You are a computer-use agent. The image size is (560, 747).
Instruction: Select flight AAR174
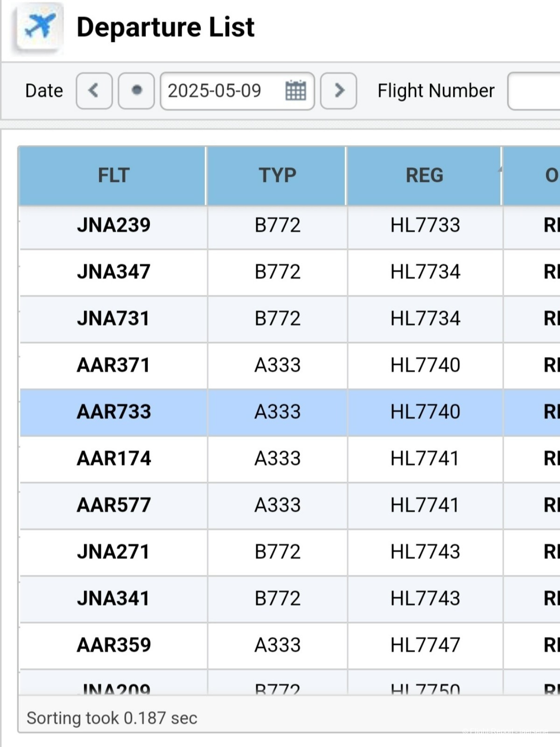[113, 459]
